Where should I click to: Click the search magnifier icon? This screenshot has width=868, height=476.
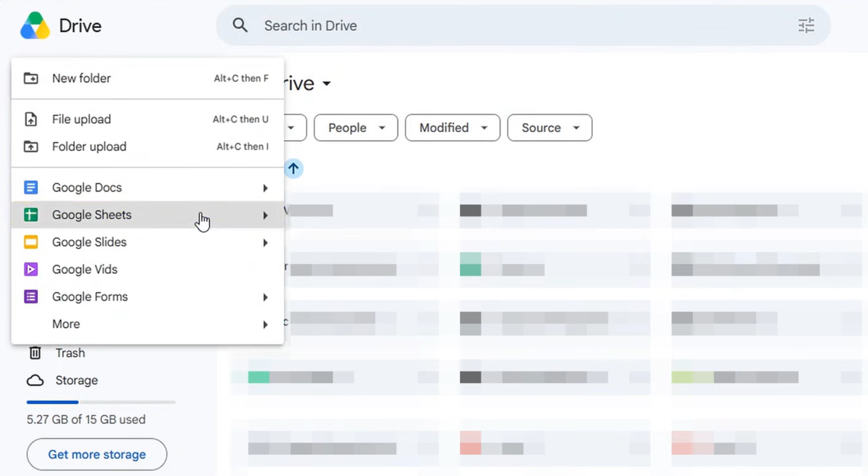[240, 25]
